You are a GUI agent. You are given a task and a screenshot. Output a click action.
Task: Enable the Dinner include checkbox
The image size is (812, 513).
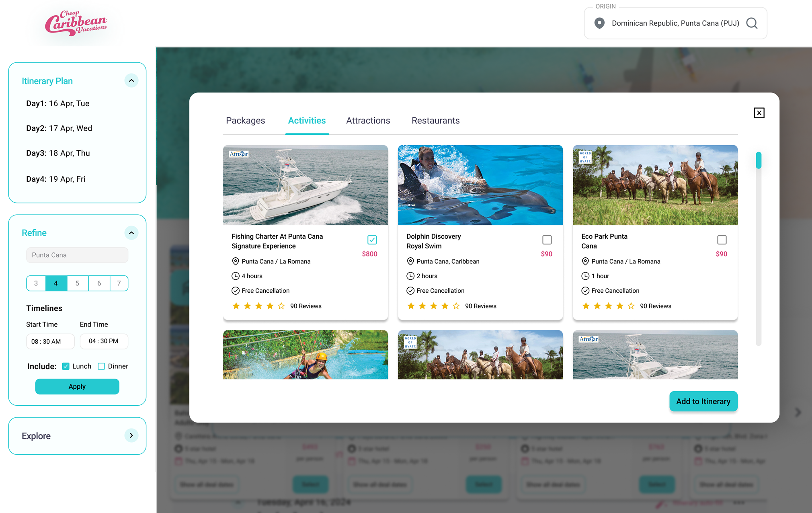(101, 366)
